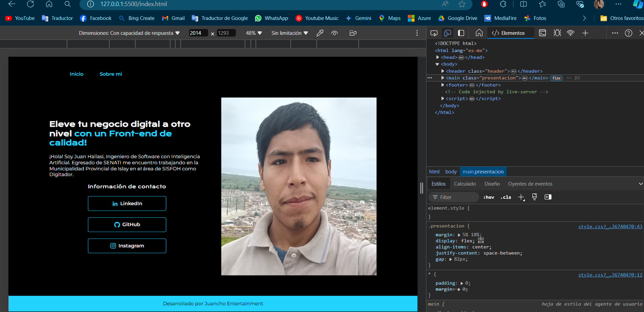644x312 pixels.
Task: Open DevTools customize ellipsis menu
Action: [x=615, y=33]
